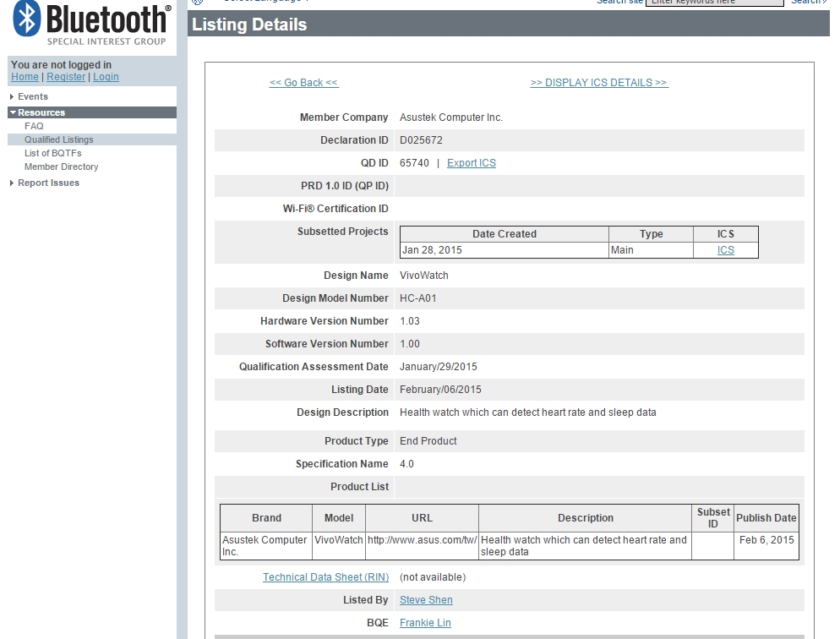Click the asus.com URL in product table
This screenshot has height=639, width=840.
422,540
